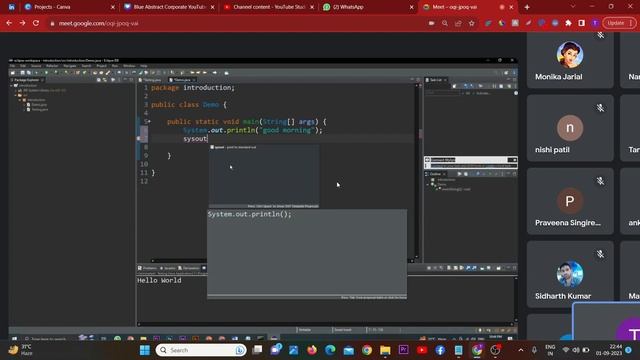The width and height of the screenshot is (640, 360).
Task: Select the Outline view tab
Action: (435, 174)
